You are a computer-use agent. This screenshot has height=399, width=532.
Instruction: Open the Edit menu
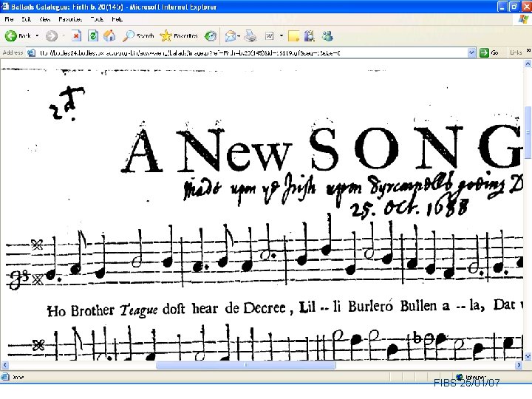pyautogui.click(x=26, y=19)
